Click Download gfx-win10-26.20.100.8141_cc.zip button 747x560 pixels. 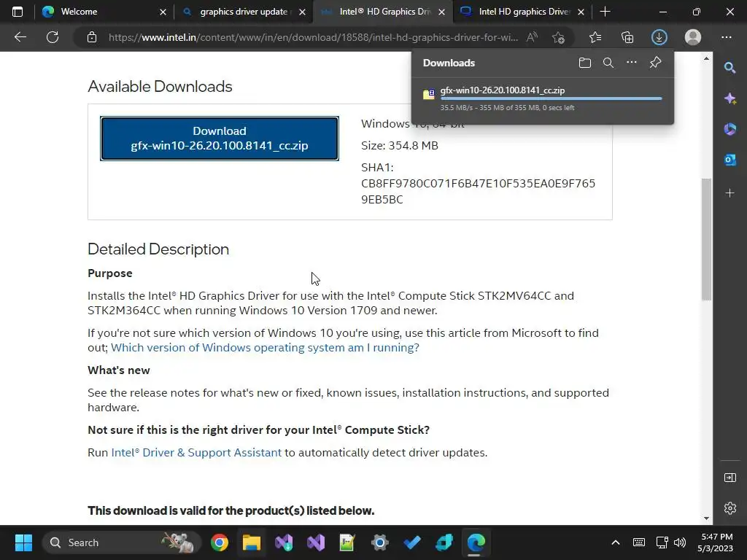220,138
